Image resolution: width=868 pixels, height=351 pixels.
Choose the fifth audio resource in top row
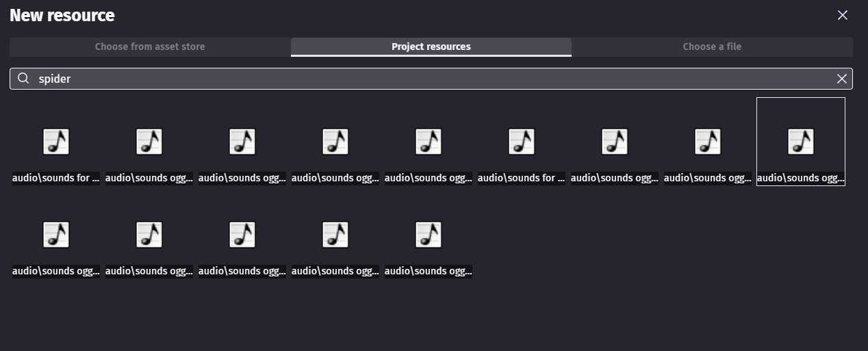[x=429, y=142]
